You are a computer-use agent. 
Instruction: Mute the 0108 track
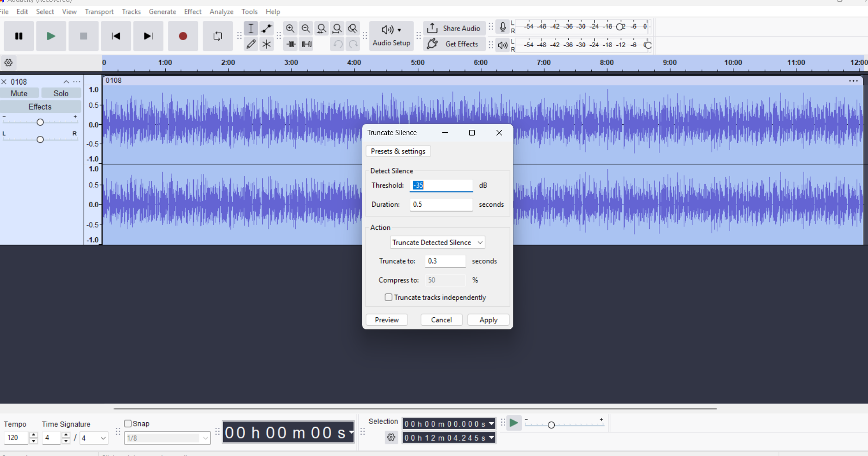(19, 93)
